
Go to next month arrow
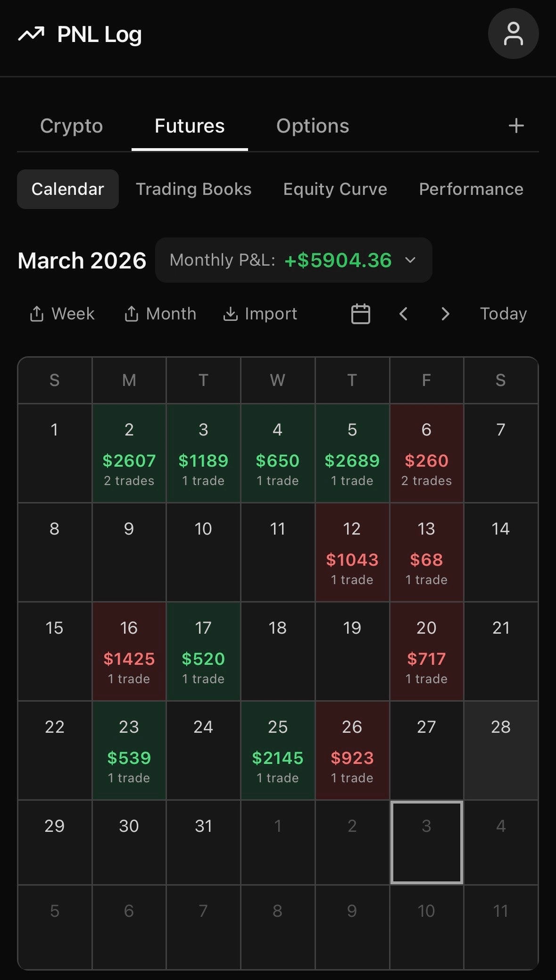tap(445, 314)
